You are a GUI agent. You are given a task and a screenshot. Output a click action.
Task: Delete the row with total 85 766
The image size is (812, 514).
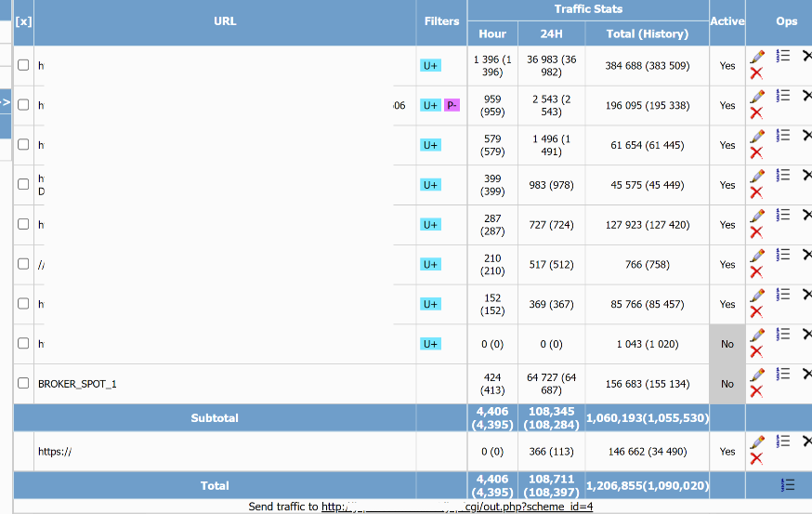[x=756, y=312]
